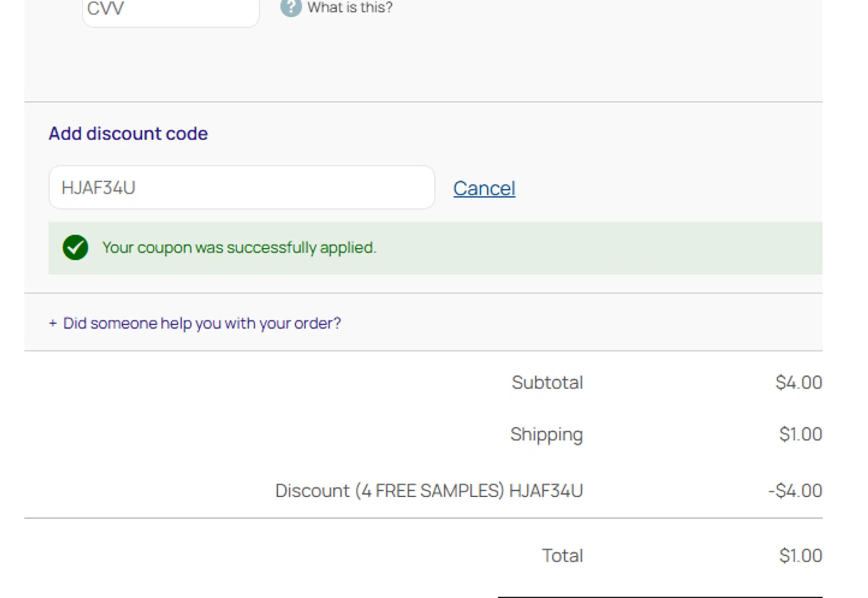Click the green success checkmark icon
Screen dimensions: 868x598
click(75, 248)
